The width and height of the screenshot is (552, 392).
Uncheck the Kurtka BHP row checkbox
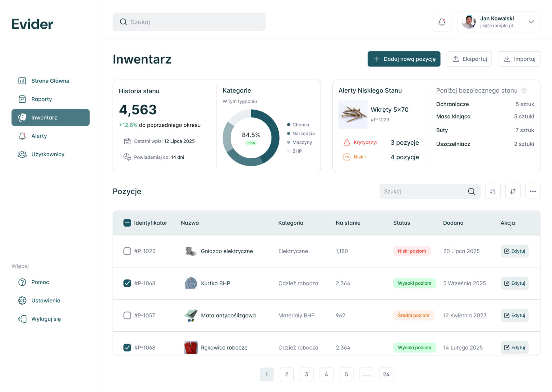click(x=127, y=283)
